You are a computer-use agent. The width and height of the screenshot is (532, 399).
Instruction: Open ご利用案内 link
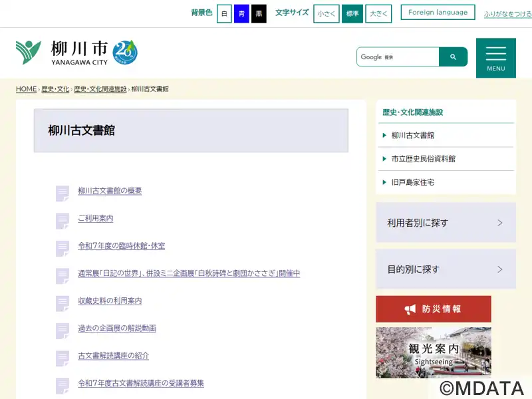96,218
